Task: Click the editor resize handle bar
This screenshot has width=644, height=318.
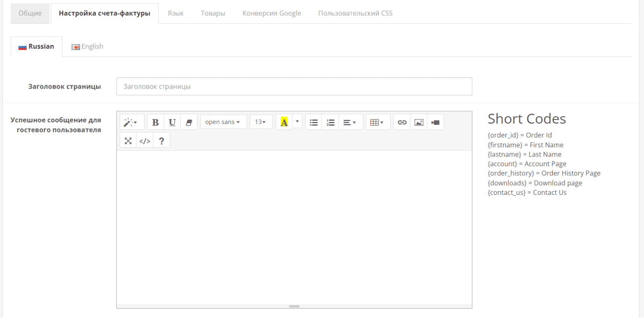Action: point(294,306)
